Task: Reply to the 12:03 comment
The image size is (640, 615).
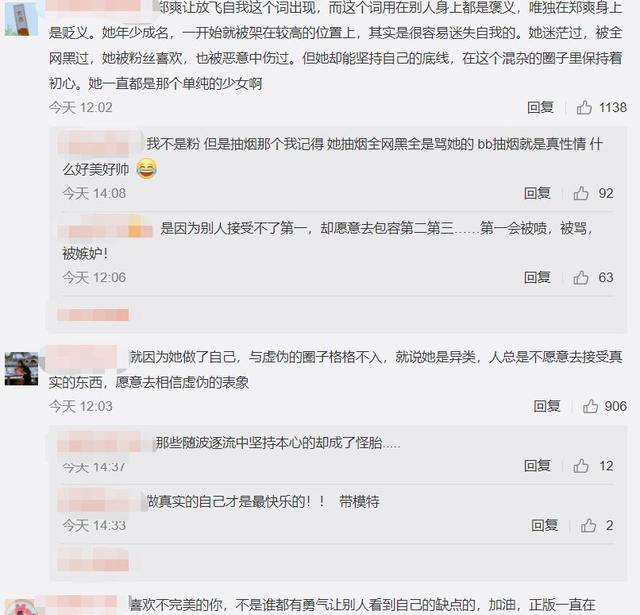Action: pos(547,406)
